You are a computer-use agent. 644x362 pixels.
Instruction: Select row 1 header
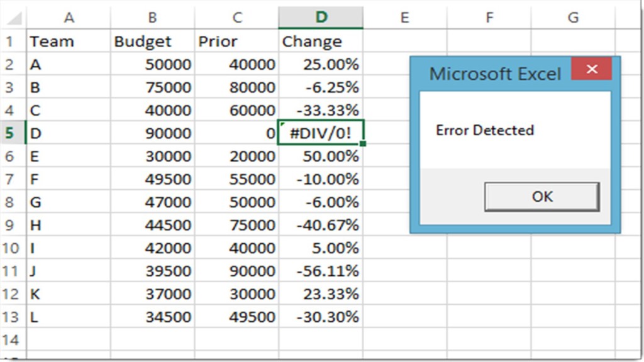click(13, 41)
